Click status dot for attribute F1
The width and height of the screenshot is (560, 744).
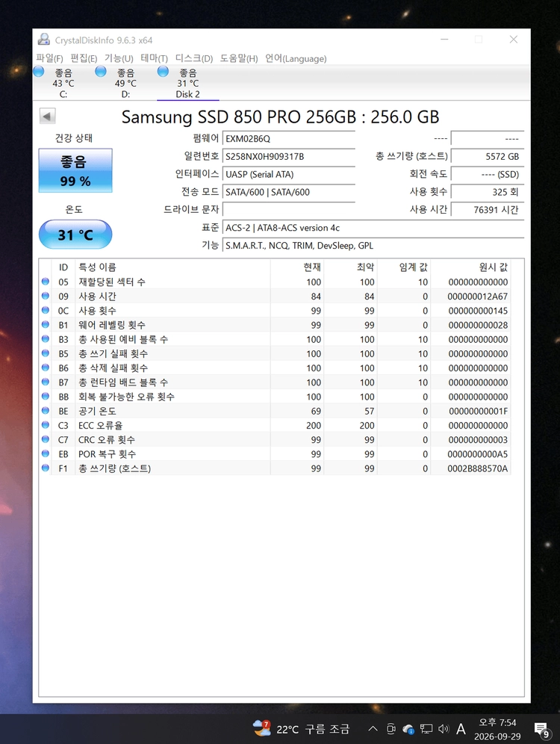pos(46,468)
